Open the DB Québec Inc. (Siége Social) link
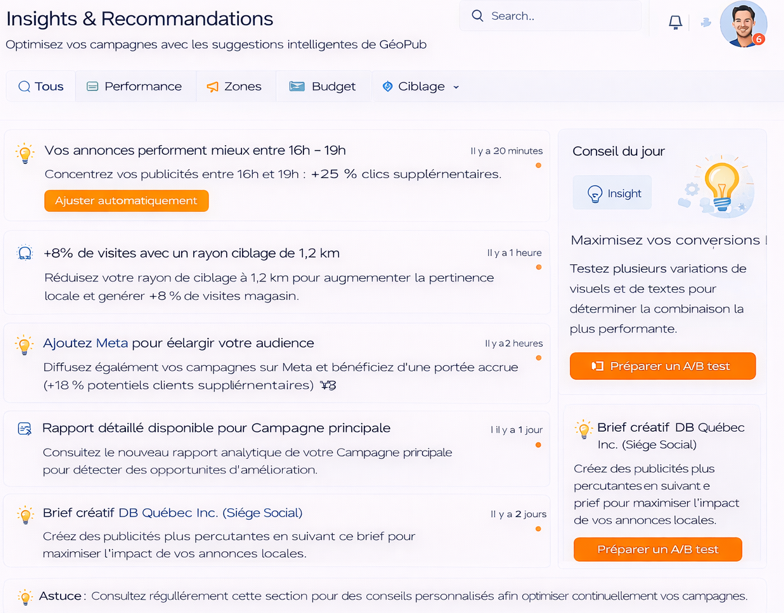This screenshot has width=784, height=613. coord(210,513)
